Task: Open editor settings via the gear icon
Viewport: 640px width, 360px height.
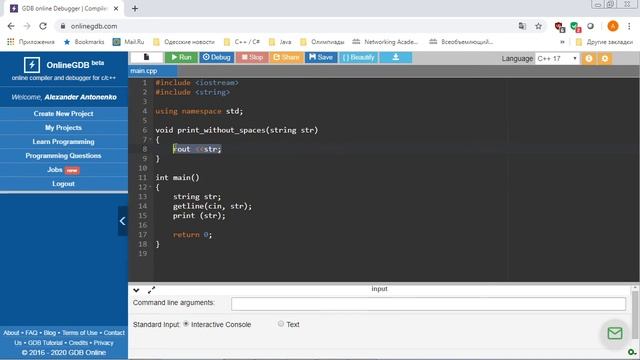Action: point(605,58)
